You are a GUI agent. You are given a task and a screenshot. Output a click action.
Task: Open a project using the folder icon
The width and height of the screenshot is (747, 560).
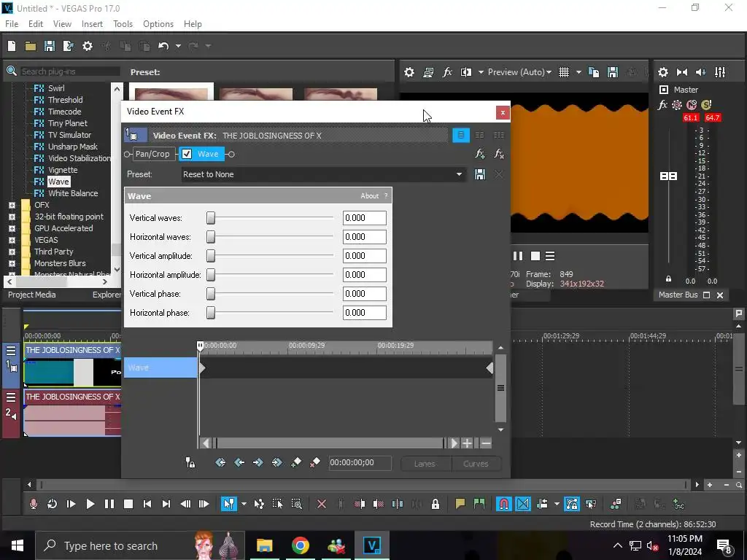[x=31, y=46]
